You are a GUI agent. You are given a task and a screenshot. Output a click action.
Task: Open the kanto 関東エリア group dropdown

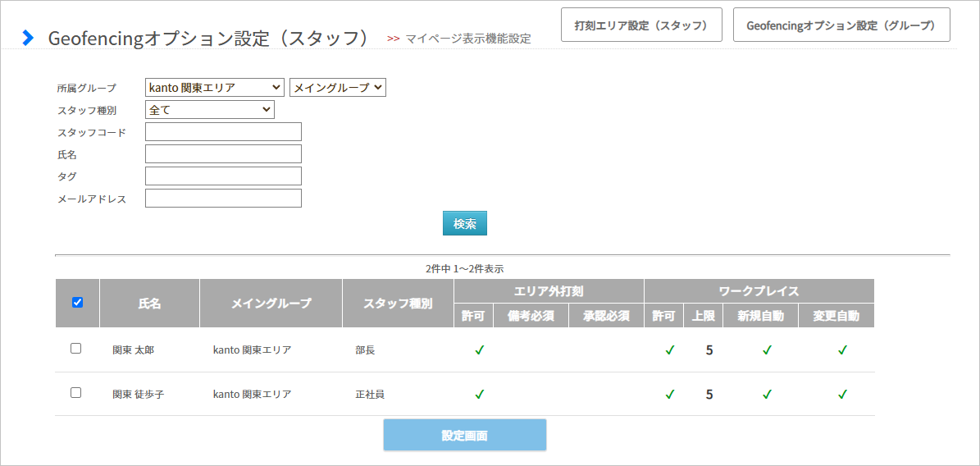click(214, 88)
